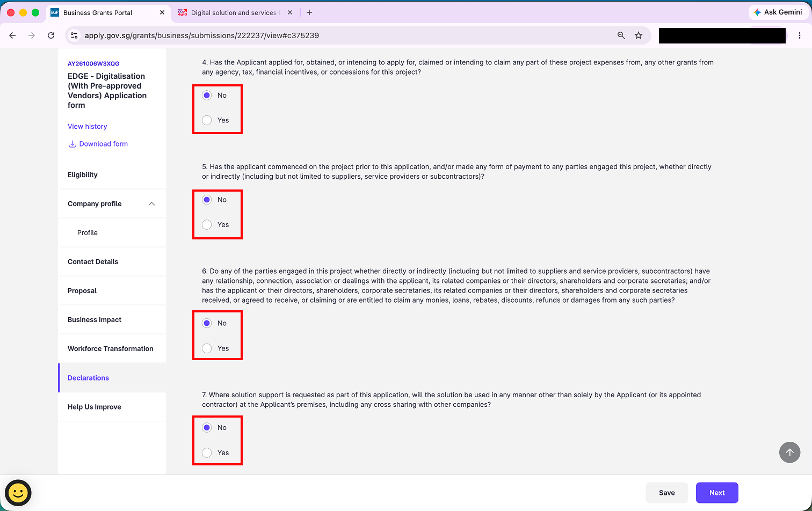The width and height of the screenshot is (812, 511).
Task: Click the Download form link
Action: click(x=98, y=144)
